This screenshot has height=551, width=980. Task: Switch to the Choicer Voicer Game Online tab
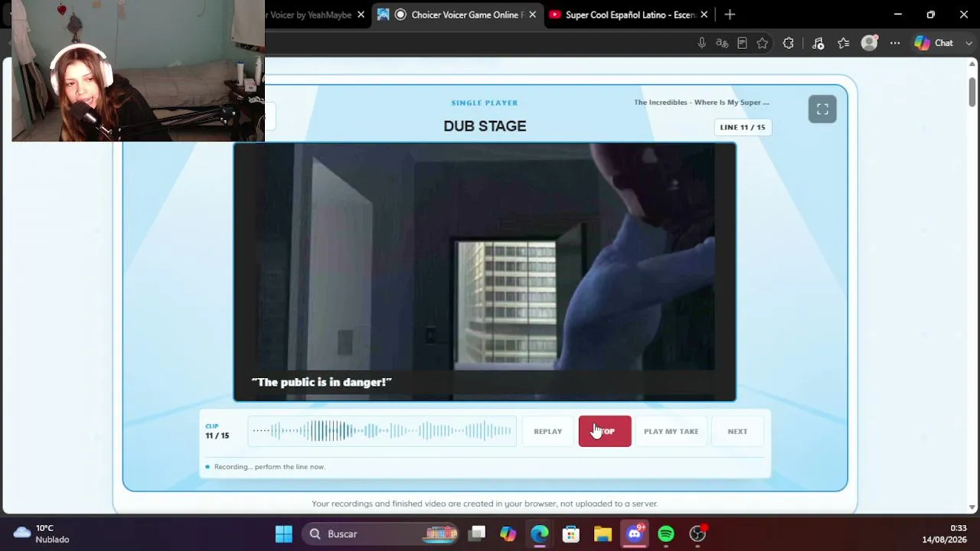click(x=458, y=15)
